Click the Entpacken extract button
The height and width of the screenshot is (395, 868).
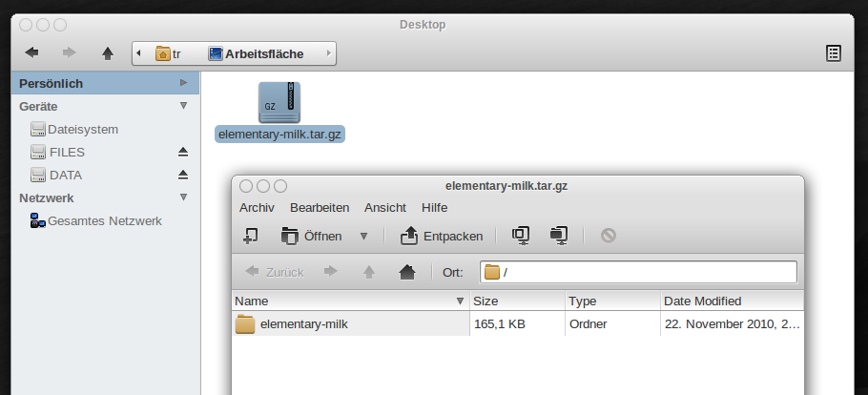442,236
